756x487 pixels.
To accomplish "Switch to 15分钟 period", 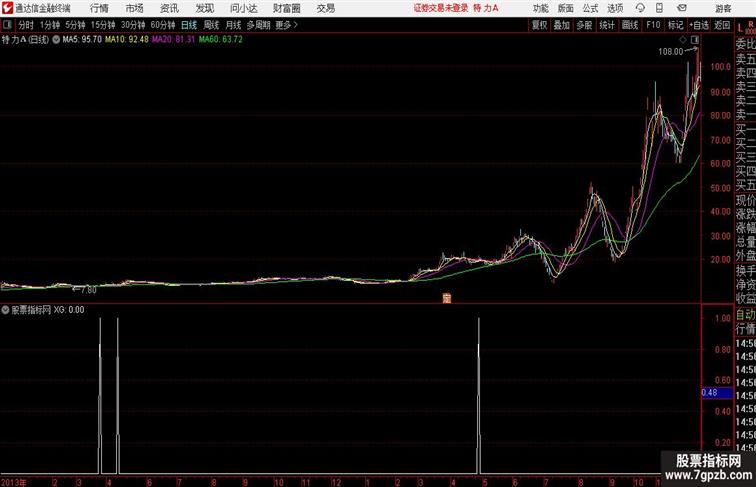I will (103, 25).
